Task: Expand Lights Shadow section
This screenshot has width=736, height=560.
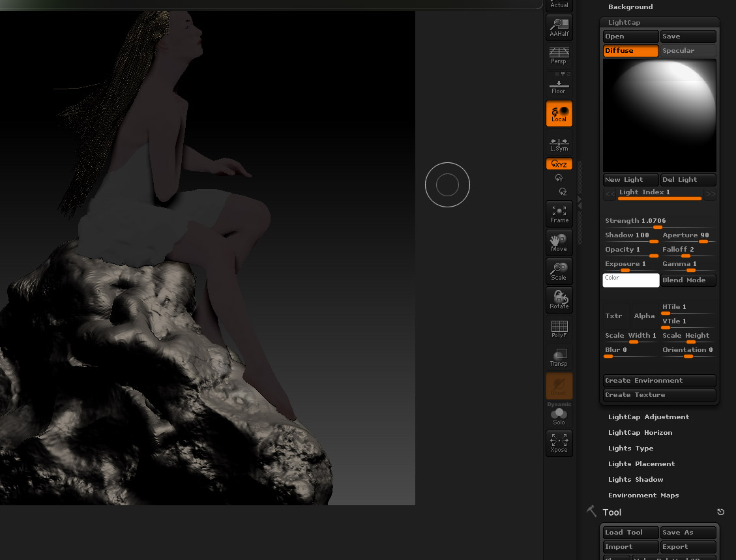Action: [x=636, y=479]
